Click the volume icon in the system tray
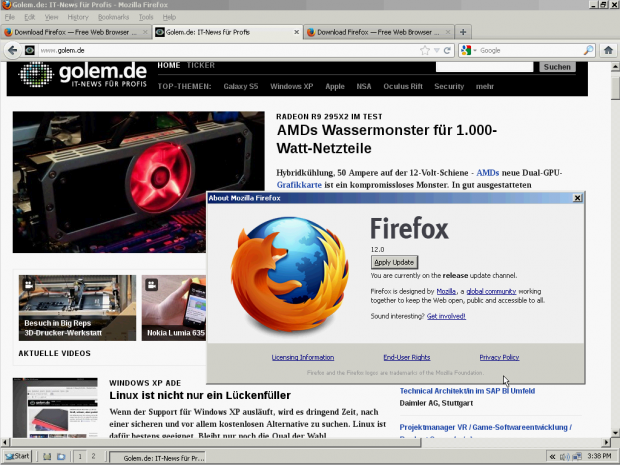 pos(565,457)
